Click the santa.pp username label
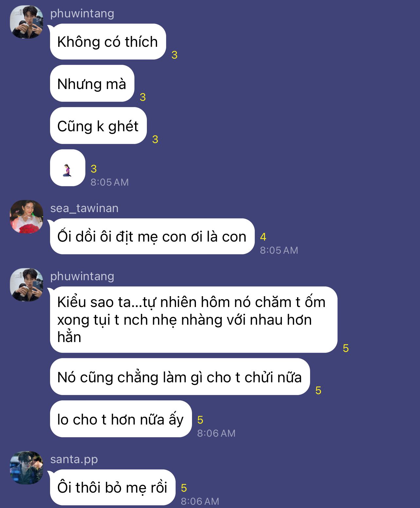Viewport: 420px width, 508px height. 74,460
